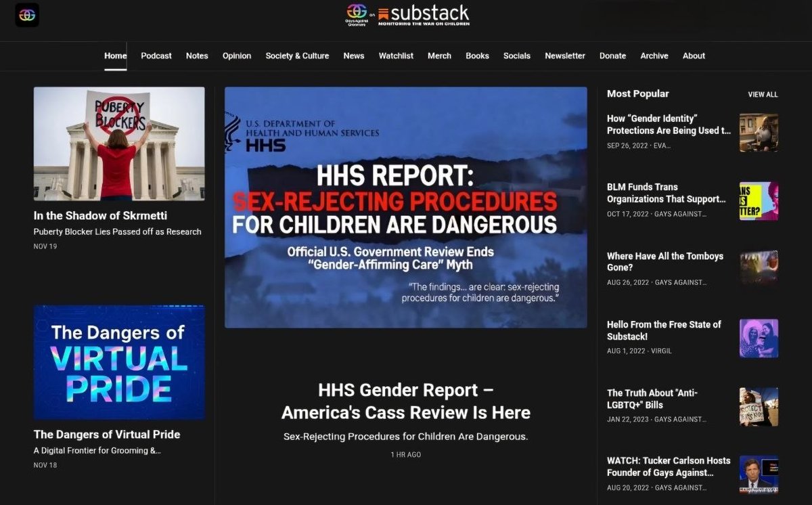
Task: Click the thumbnail beside the BLM Funds post
Action: [759, 200]
